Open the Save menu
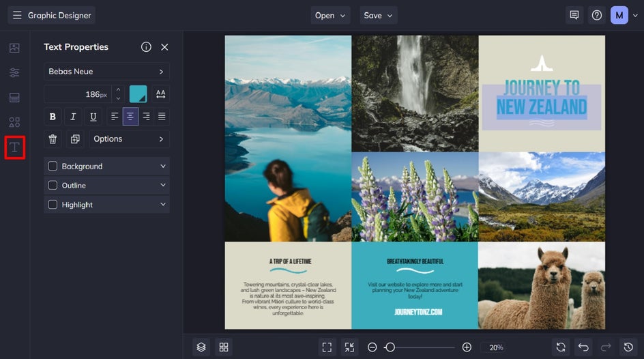The height and width of the screenshot is (359, 644). (378, 15)
